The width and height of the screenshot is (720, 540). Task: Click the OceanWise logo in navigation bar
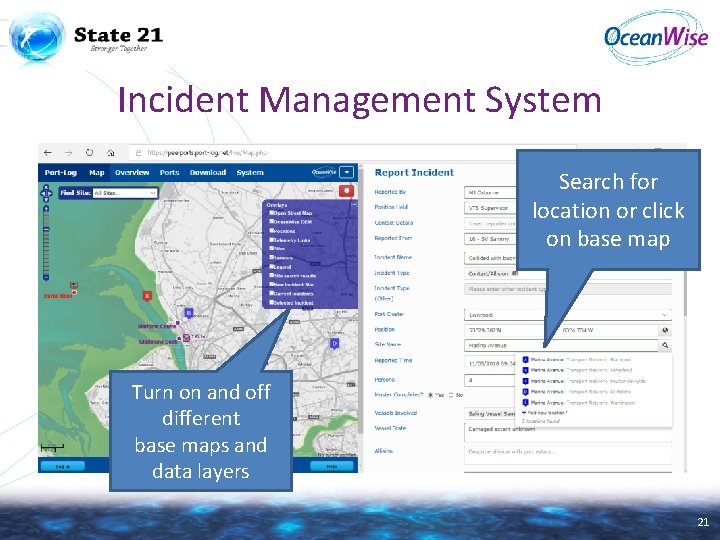(x=324, y=172)
